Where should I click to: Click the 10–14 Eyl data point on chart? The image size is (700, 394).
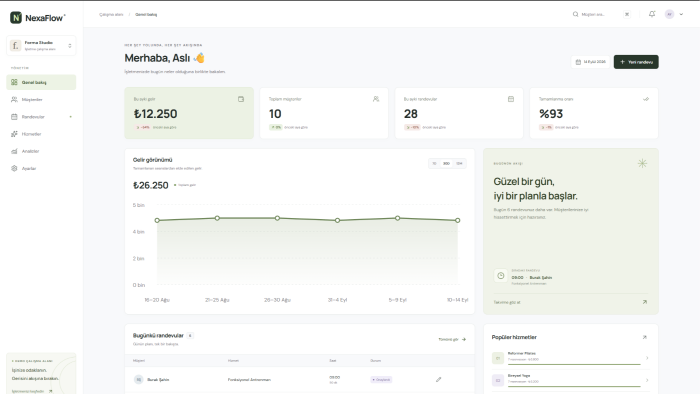click(458, 220)
